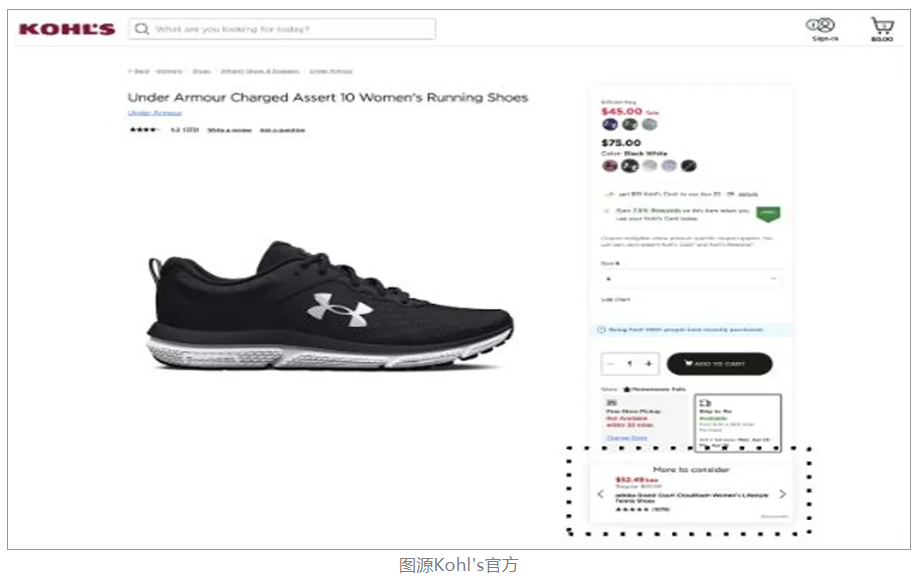The height and width of the screenshot is (580, 922).
Task: Open the Size dropdown
Action: click(x=691, y=278)
